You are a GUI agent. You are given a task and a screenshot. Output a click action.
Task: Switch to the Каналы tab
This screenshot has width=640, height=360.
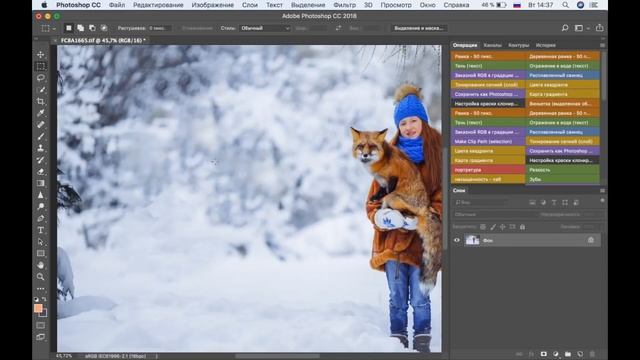[492, 45]
